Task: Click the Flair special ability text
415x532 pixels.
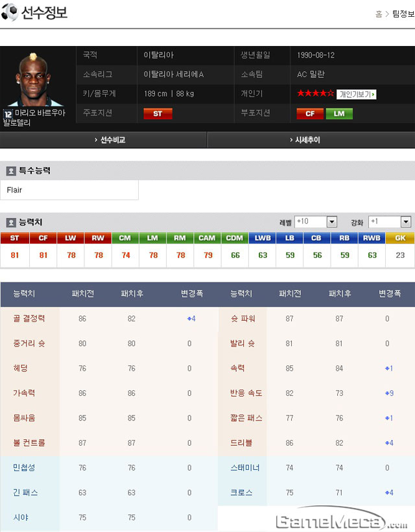Action: tap(14, 190)
